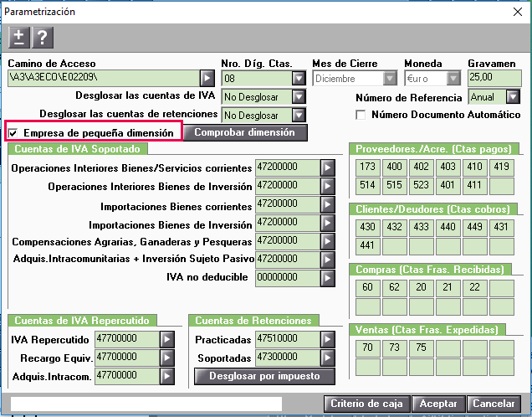Open Desglosar las cuentas de IVA dropdown
This screenshot has width=532, height=417.
[x=299, y=97]
